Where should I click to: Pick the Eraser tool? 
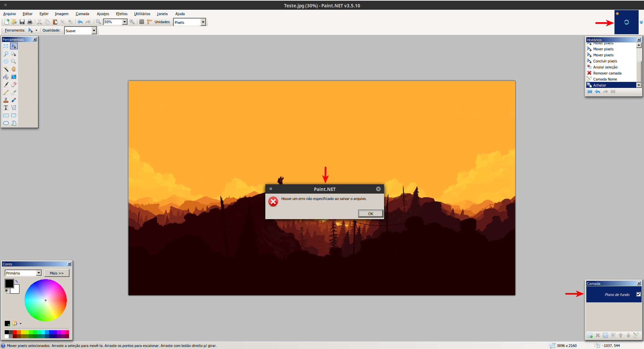[14, 85]
